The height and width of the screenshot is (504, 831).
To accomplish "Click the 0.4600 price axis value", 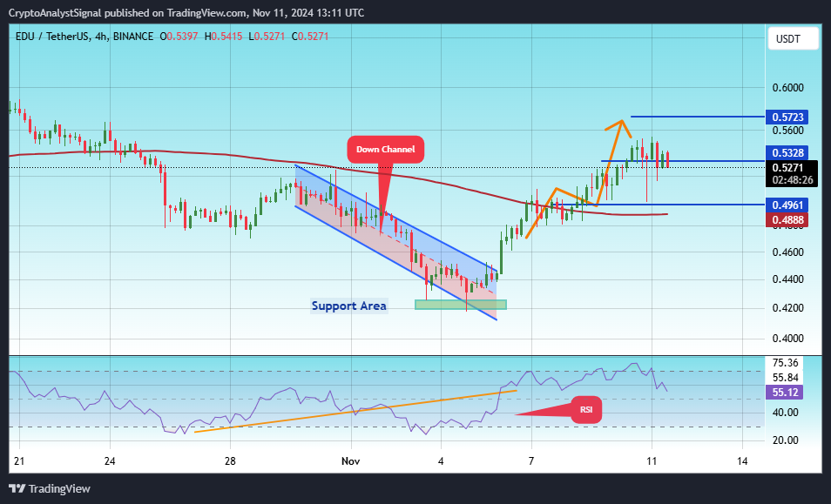I will [x=787, y=252].
